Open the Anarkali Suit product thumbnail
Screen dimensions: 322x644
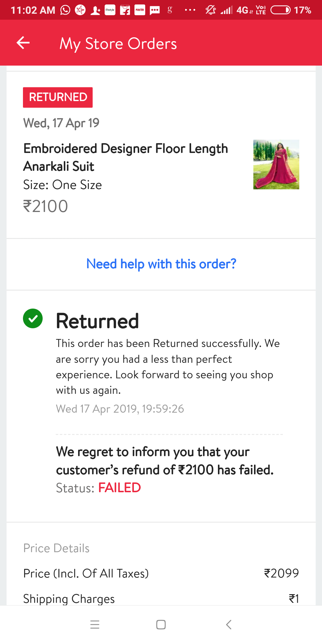pos(276,164)
